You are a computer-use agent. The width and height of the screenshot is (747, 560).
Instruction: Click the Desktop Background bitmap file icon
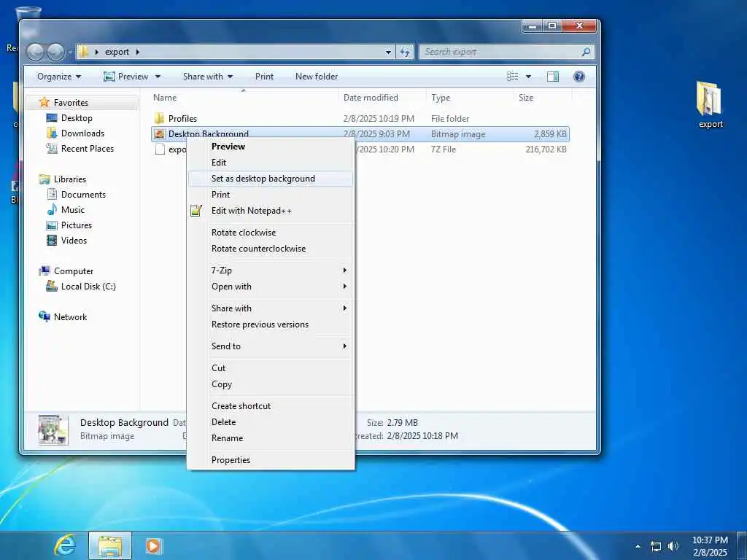coord(160,134)
